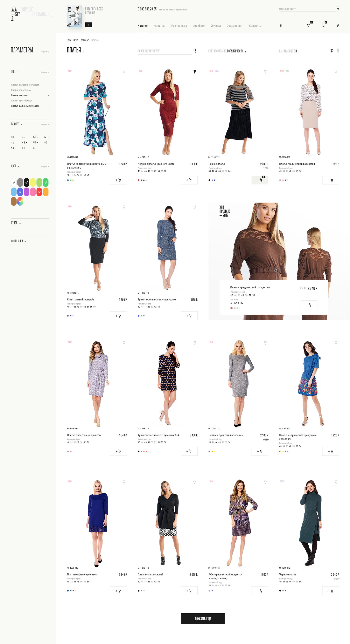Image resolution: width=350 pixels, height=644 pixels.
Task: Go to the 'Распродажа' menu item
Action: 179,26
